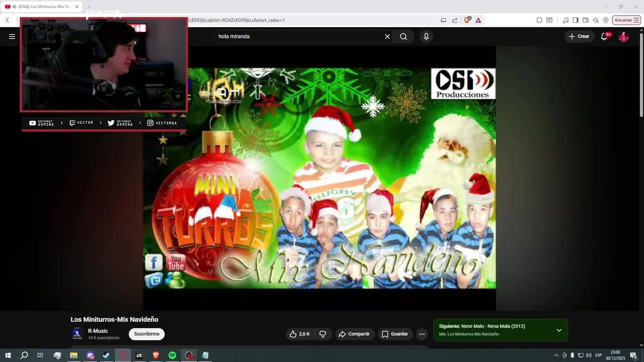Image resolution: width=644 pixels, height=362 pixels.
Task: Click the install app icon in address bar
Action: [443, 20]
